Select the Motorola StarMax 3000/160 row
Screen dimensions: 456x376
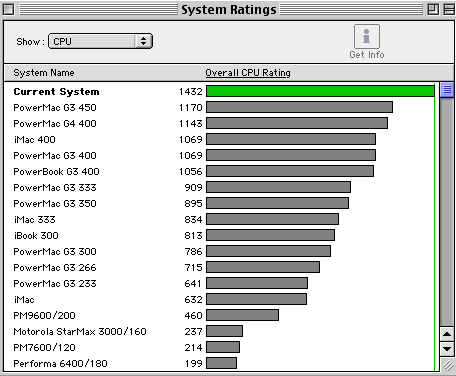tap(220, 331)
